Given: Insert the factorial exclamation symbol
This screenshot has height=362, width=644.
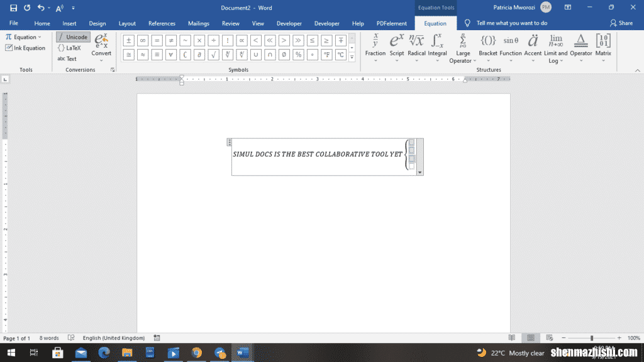Looking at the screenshot, I should tap(228, 40).
